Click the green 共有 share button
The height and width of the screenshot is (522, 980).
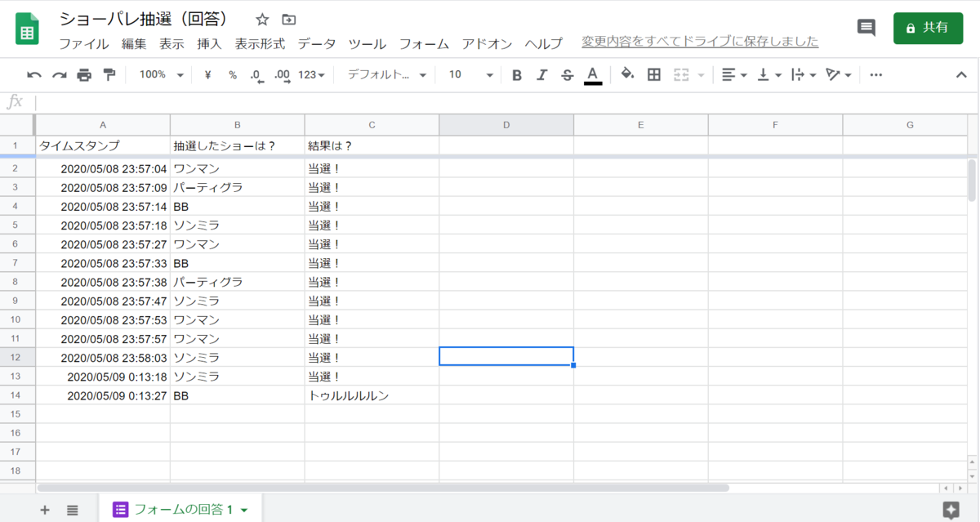click(x=928, y=28)
